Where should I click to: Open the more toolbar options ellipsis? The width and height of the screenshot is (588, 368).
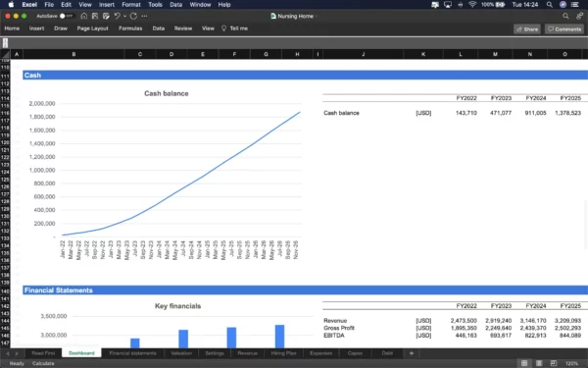144,16
